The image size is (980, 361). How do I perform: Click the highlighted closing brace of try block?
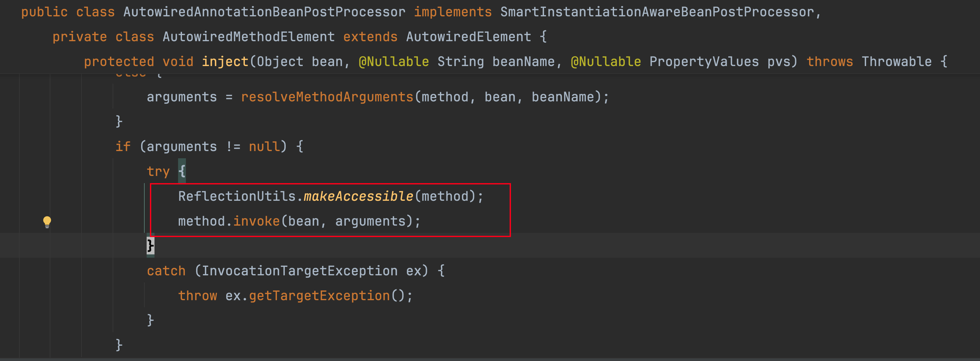[151, 246]
